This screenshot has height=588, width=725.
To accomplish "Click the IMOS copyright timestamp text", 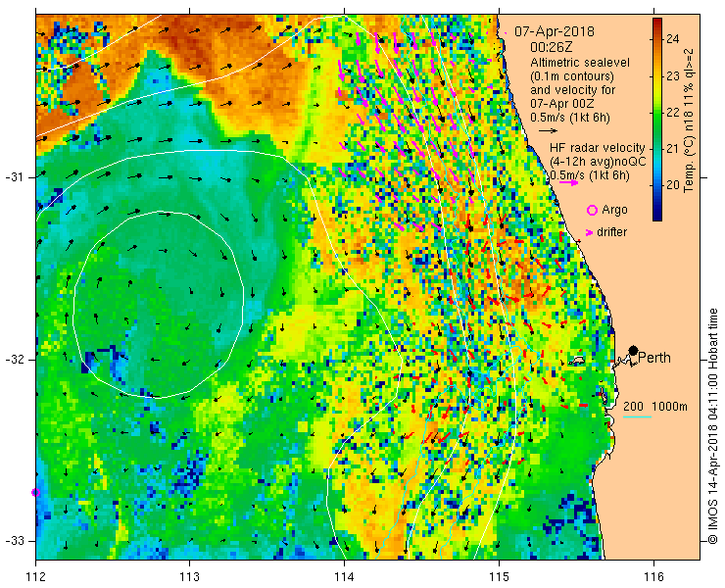I will (713, 425).
